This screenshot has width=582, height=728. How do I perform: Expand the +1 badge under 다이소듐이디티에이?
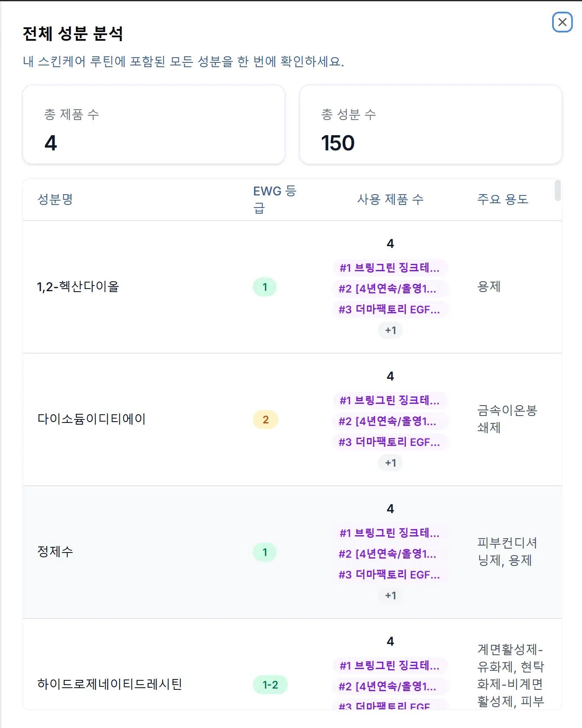[x=389, y=463]
